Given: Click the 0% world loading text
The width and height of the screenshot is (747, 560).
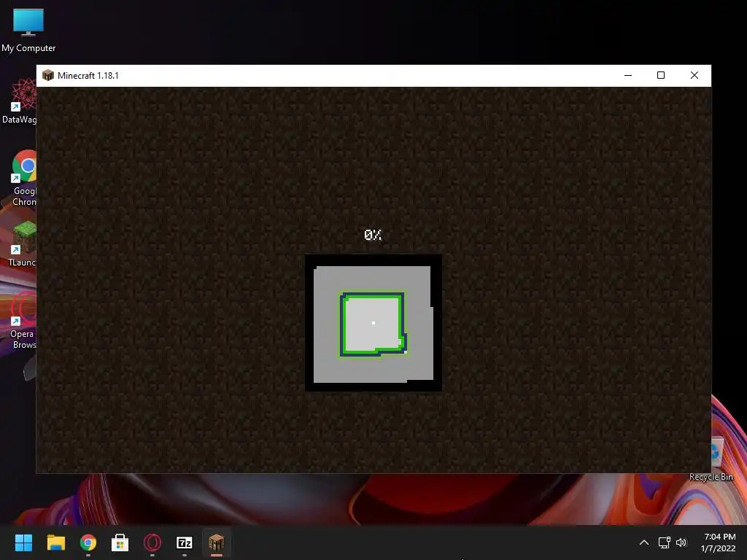Looking at the screenshot, I should (x=373, y=235).
